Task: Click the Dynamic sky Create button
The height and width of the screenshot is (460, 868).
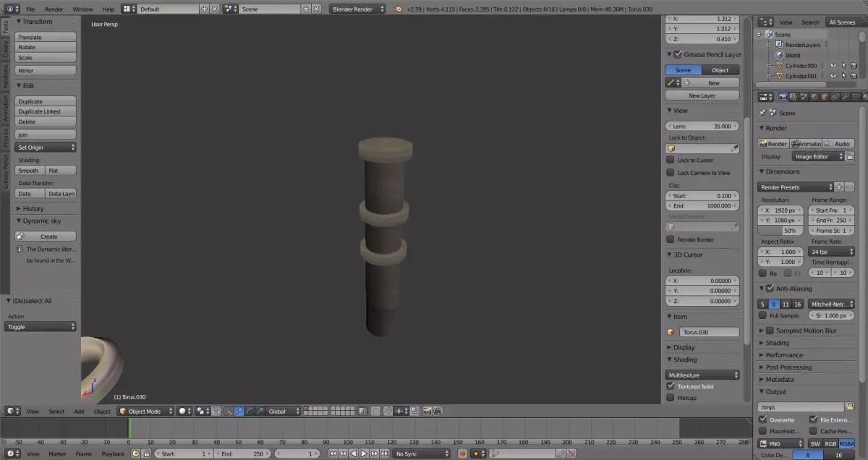Action: (46, 237)
